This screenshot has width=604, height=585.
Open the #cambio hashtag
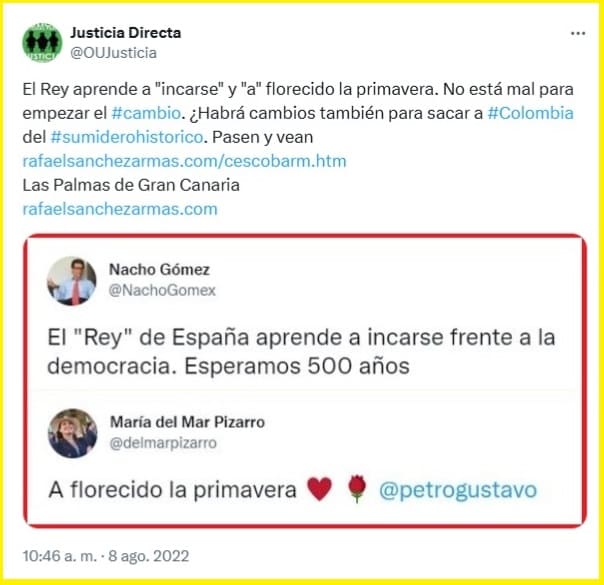pos(146,113)
